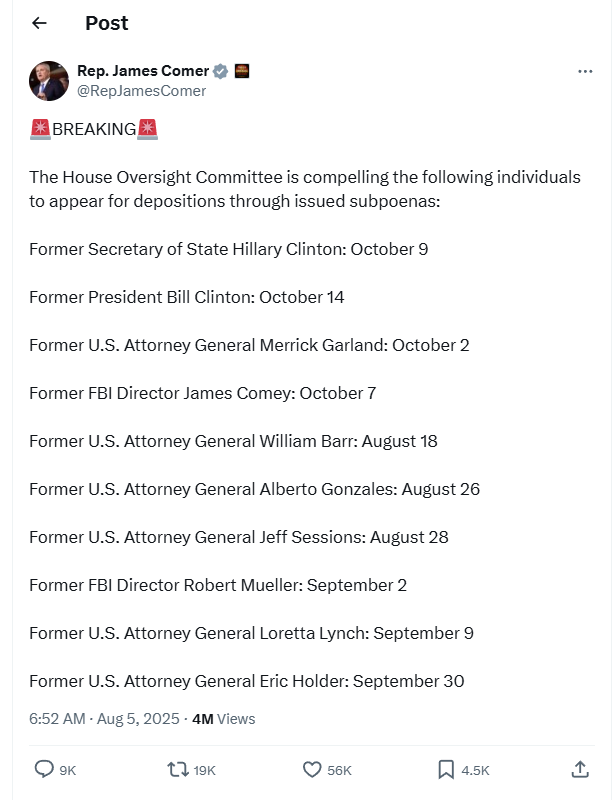Open the share post menu
This screenshot has height=800, width=613.
pyautogui.click(x=580, y=769)
